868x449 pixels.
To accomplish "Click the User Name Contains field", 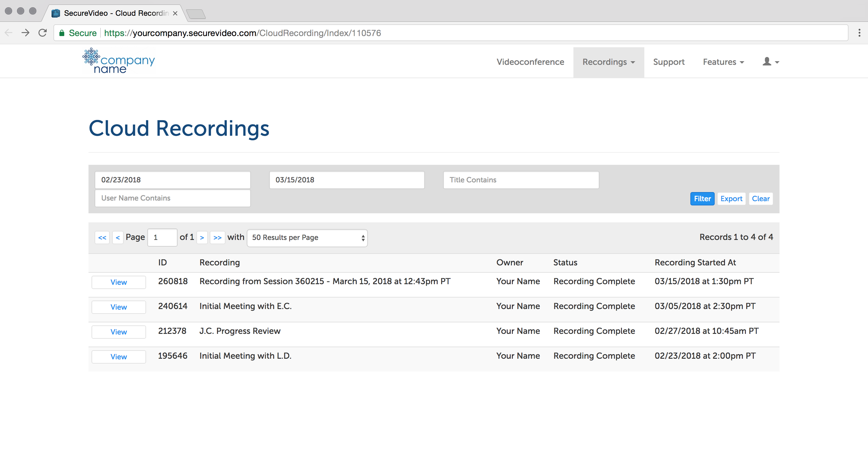I will tap(172, 198).
